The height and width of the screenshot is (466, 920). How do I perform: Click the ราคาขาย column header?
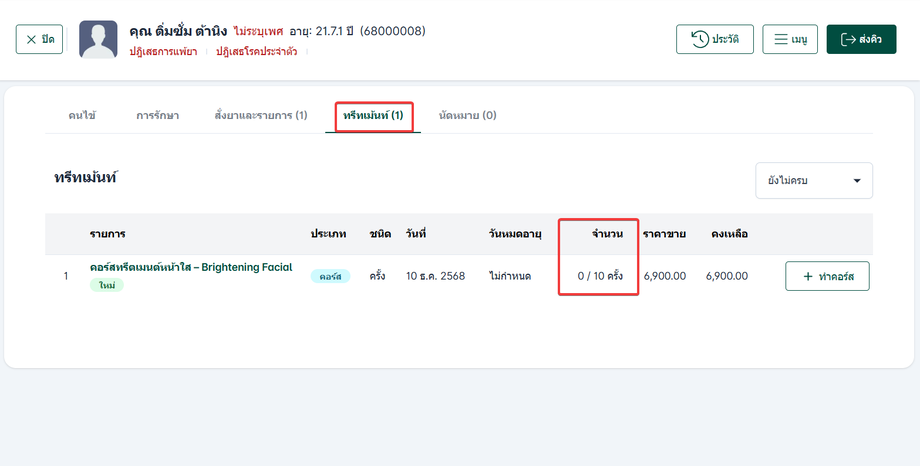664,234
